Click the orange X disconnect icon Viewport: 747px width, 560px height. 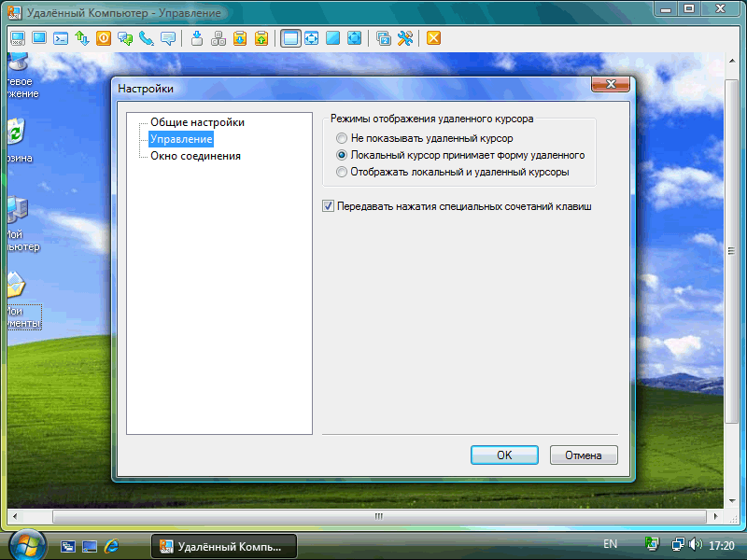[433, 38]
